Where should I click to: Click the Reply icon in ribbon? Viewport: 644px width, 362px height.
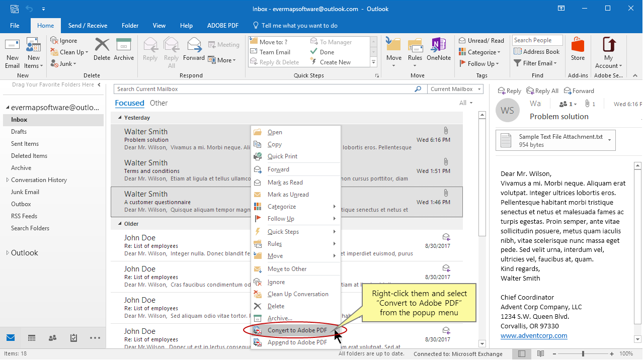click(x=150, y=45)
